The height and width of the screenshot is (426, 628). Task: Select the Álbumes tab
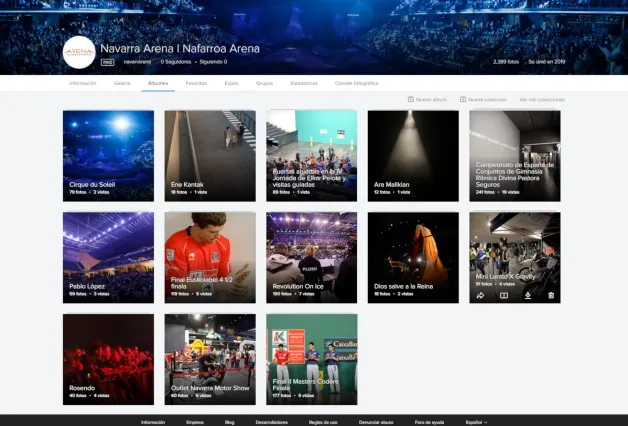click(x=158, y=83)
